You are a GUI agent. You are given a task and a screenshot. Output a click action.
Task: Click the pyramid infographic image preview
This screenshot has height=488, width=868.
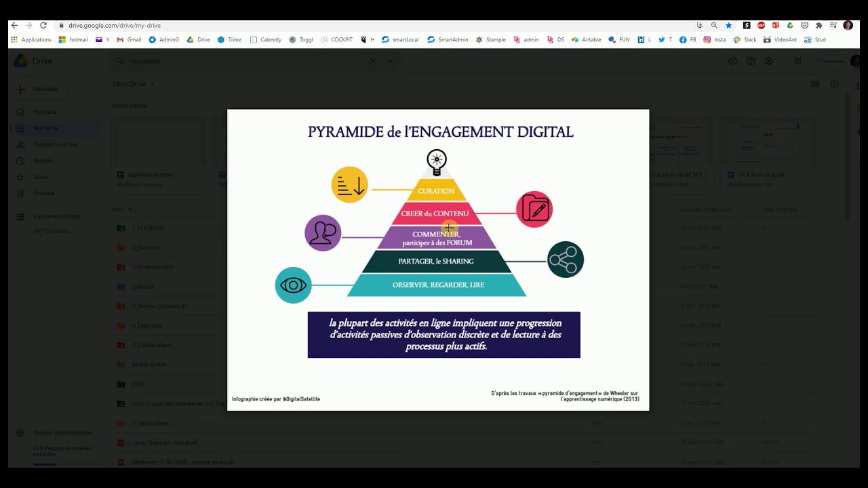438,260
